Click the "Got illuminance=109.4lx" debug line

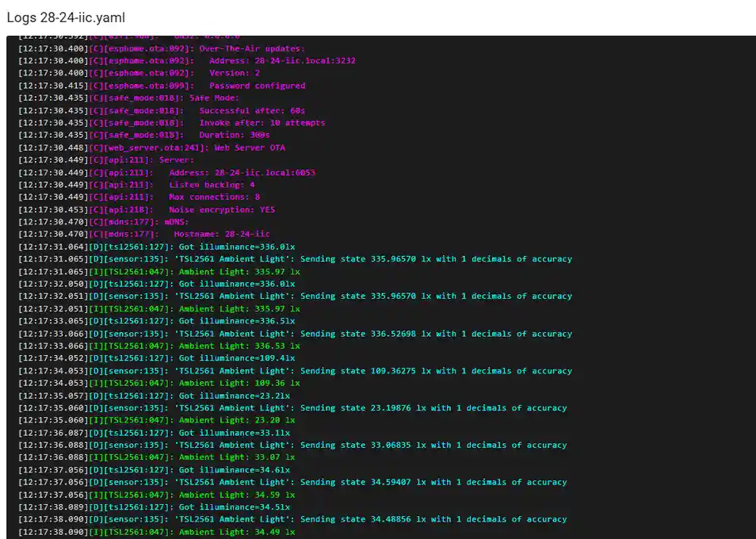pyautogui.click(x=236, y=358)
